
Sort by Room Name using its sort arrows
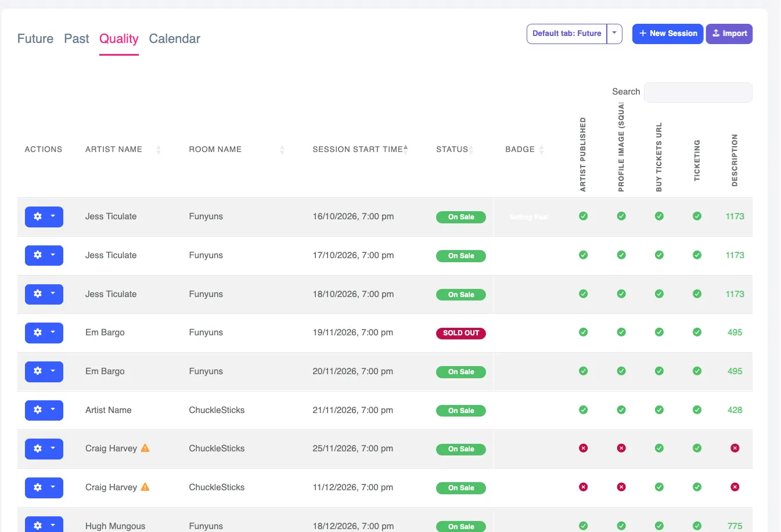tap(282, 150)
